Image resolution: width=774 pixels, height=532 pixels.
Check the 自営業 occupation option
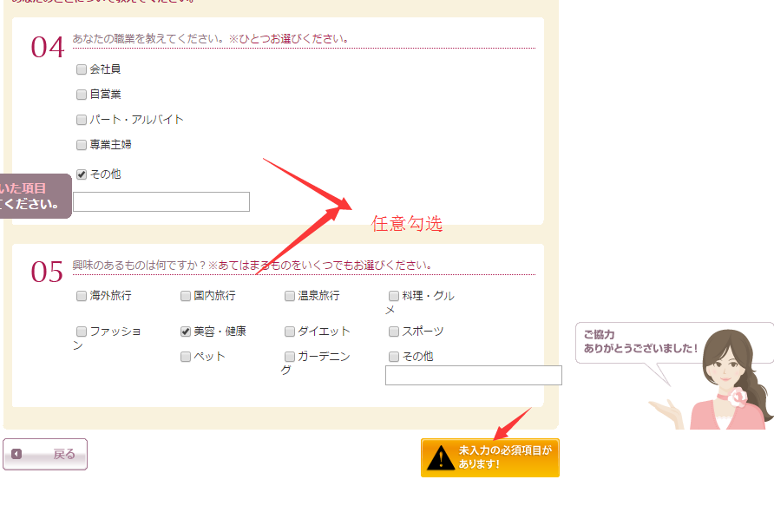[82, 95]
